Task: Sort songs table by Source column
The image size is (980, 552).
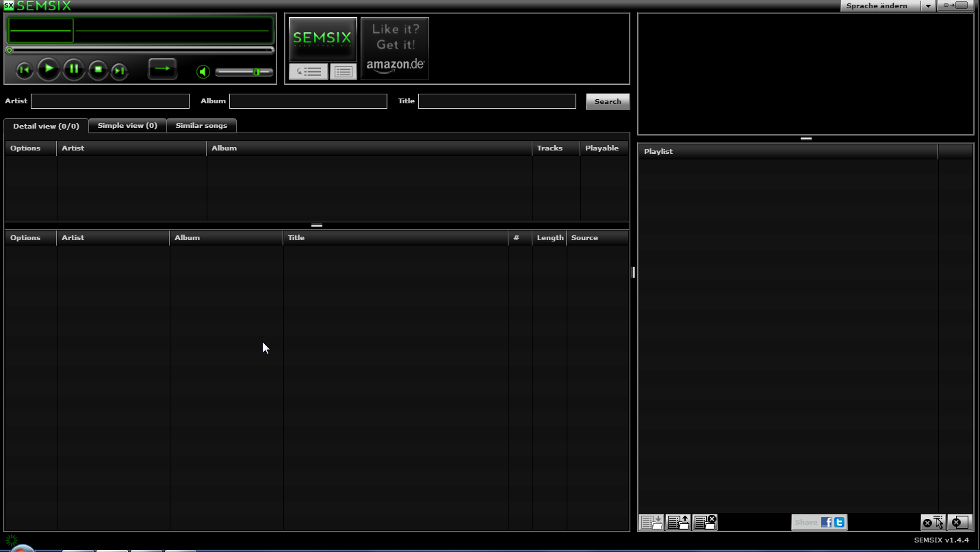Action: (597, 237)
